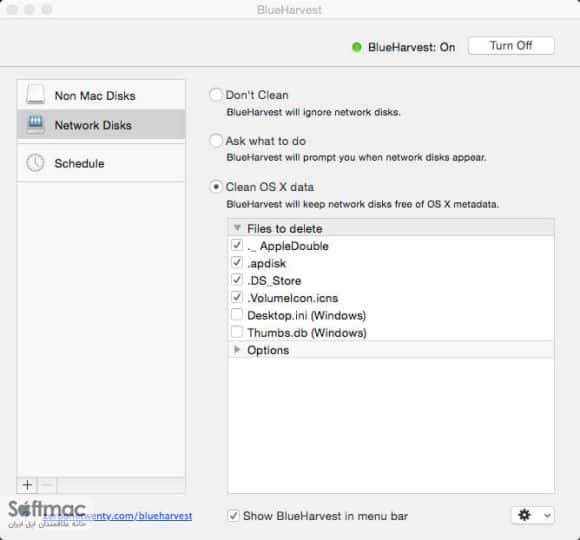Check the Desktop.ini (Windows) box

237,315
